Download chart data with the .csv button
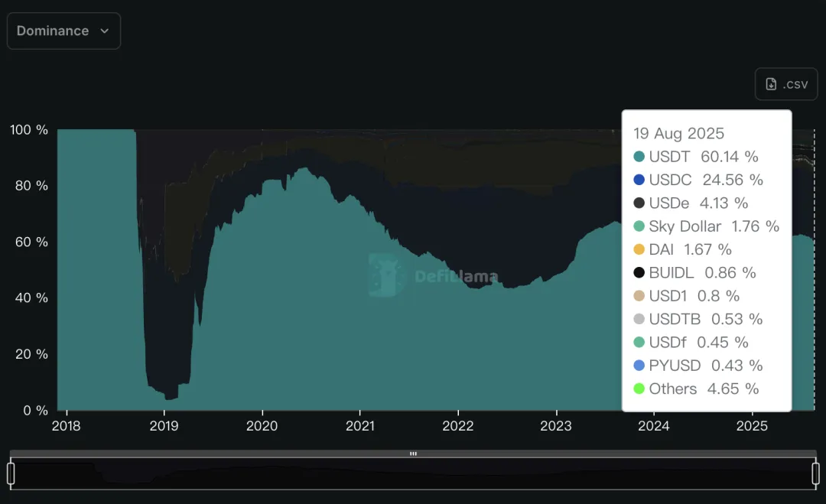 786,84
